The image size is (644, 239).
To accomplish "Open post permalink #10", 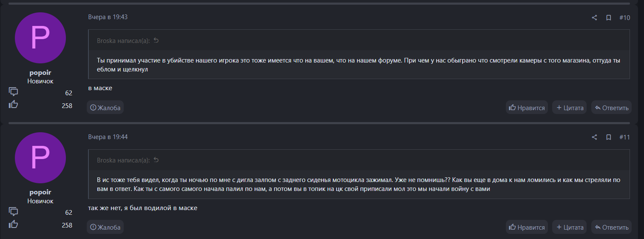I will coord(624,18).
